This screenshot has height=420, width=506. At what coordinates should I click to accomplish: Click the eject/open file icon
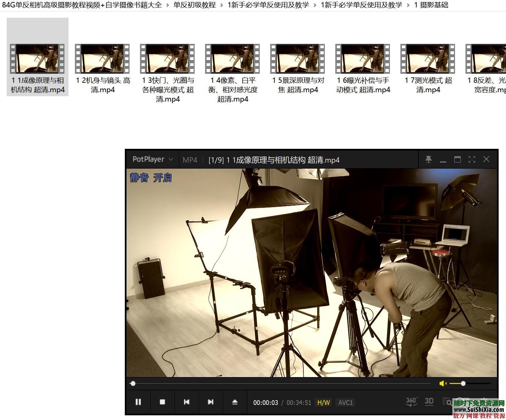point(235,402)
